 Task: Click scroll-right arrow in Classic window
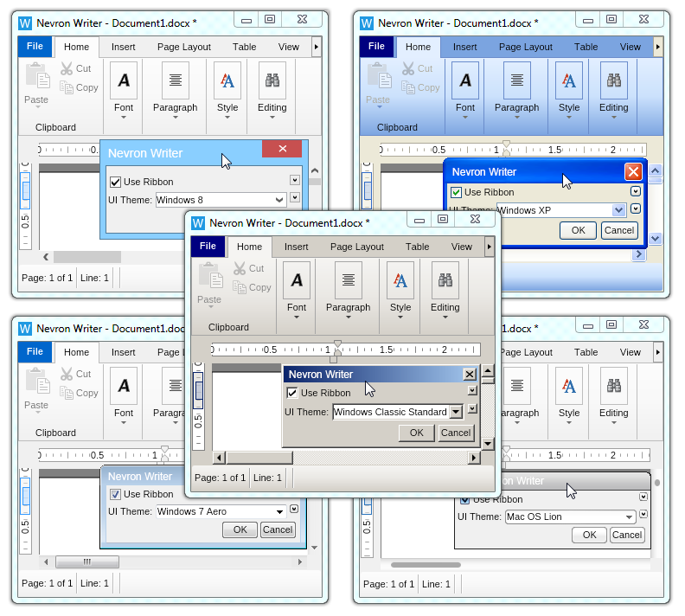(474, 458)
